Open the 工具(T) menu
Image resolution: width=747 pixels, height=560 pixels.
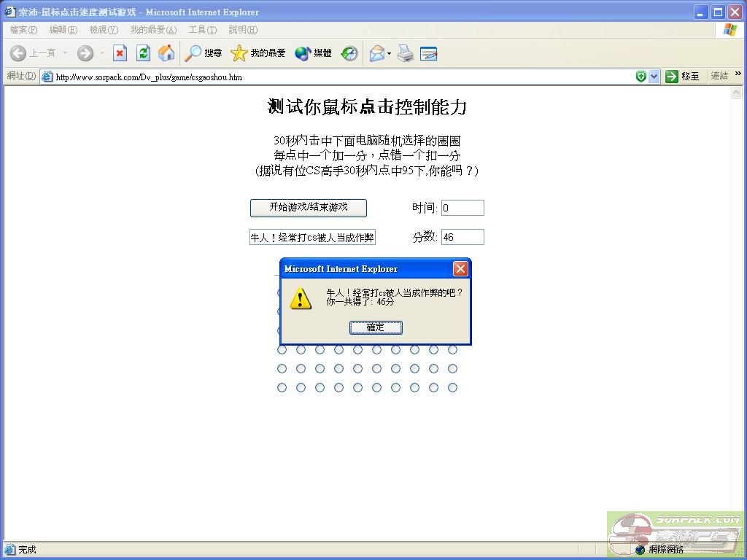click(202, 30)
